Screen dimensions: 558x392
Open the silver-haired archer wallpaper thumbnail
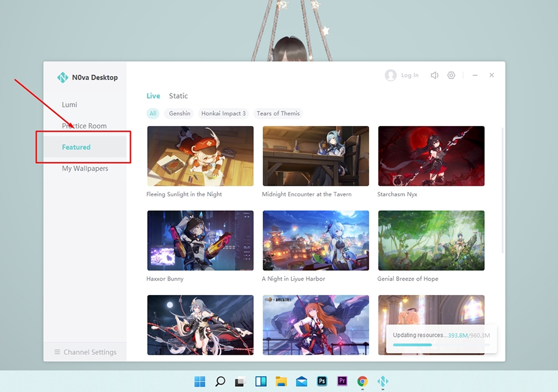(201, 325)
